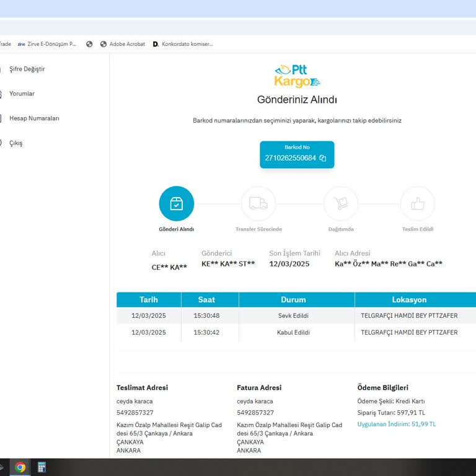Open Hesap Numaraları in sidebar
Viewport: 476px width, 476px height.
(x=34, y=118)
